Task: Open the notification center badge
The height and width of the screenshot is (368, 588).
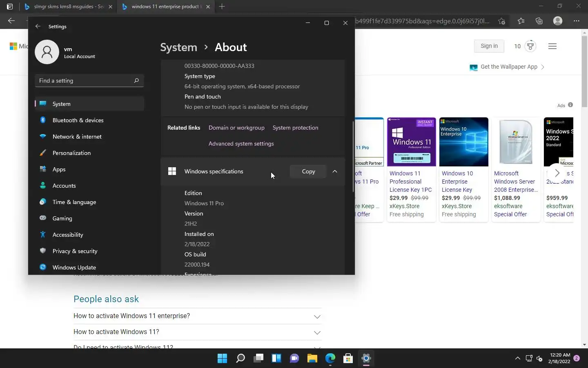Action: (577, 358)
